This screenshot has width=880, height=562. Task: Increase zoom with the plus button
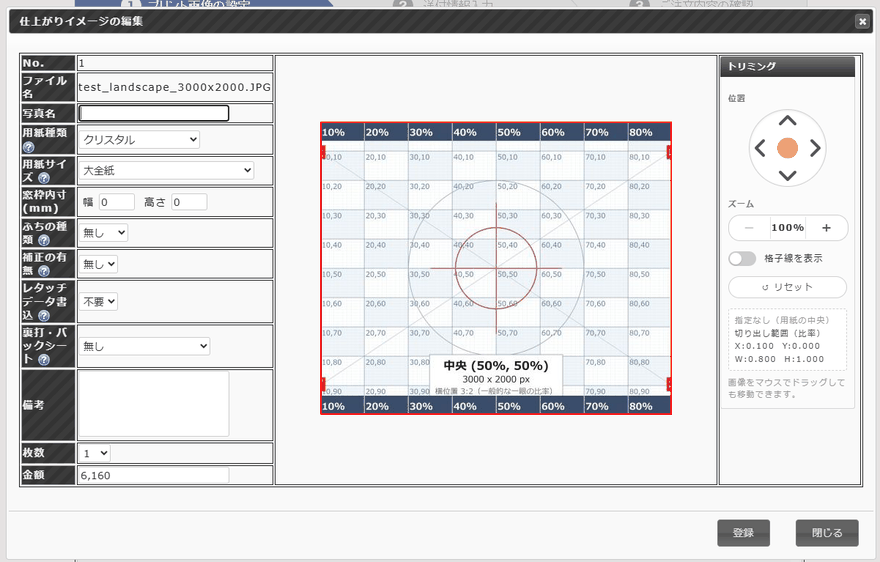tap(826, 228)
